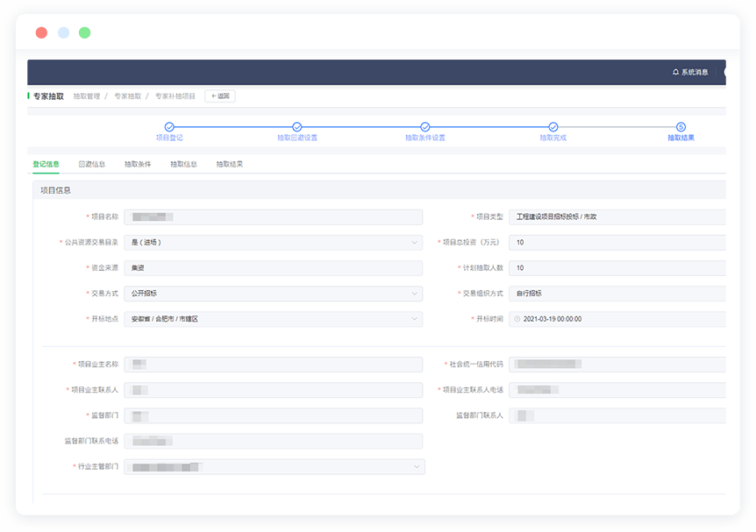Screen dimensions: 756x532
Task: Open the 交易方式 dropdown
Action: [x=415, y=294]
